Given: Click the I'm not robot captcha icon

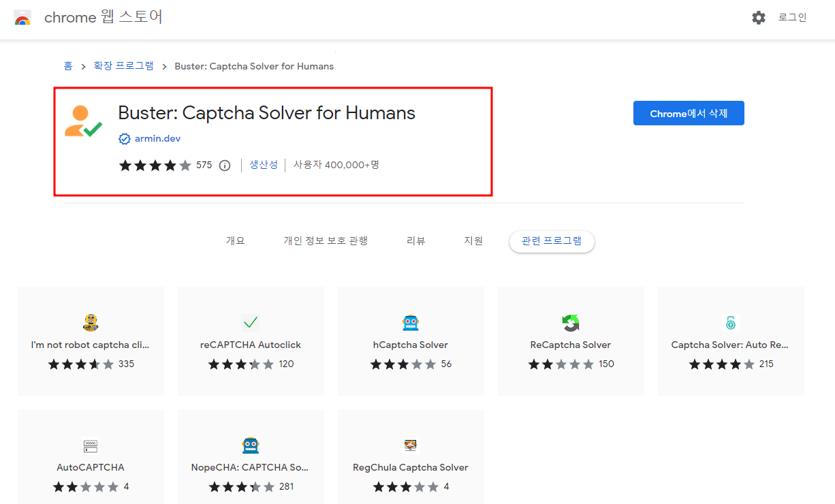Looking at the screenshot, I should click(x=91, y=323).
